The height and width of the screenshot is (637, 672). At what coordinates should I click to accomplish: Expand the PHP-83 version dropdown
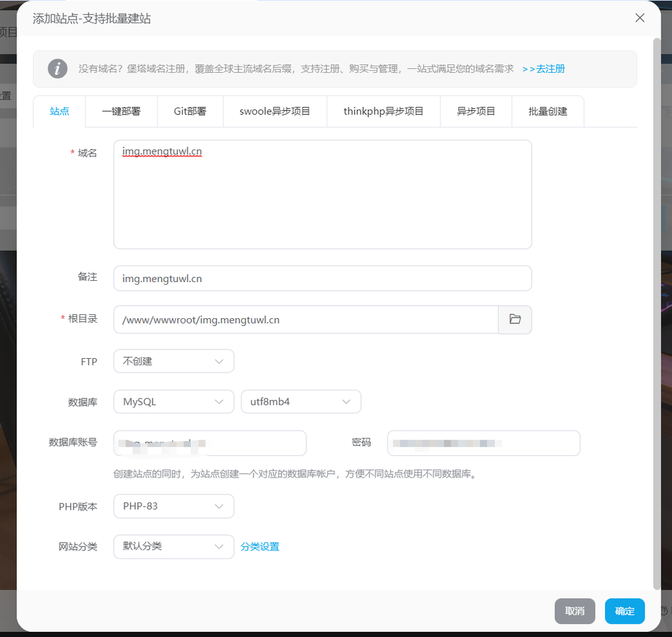173,506
